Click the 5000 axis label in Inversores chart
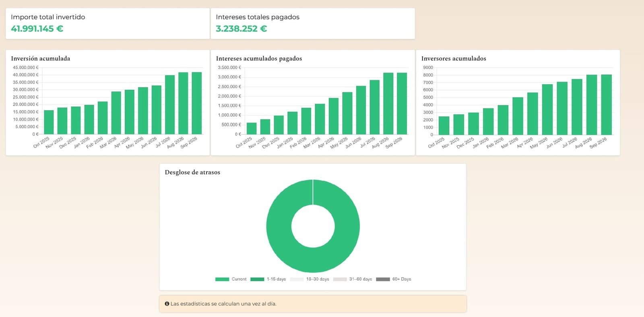The width and height of the screenshot is (644, 317). pyautogui.click(x=428, y=97)
